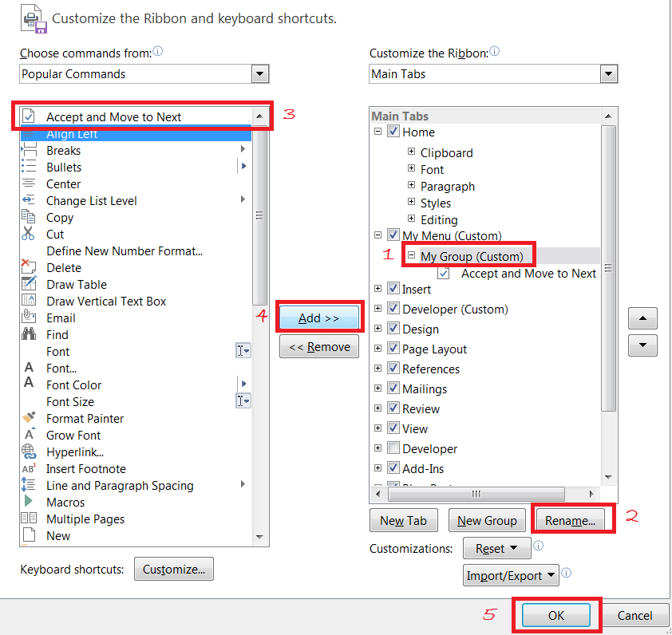The width and height of the screenshot is (672, 635).
Task: Open the Choose commands from dropdown
Action: click(x=260, y=74)
